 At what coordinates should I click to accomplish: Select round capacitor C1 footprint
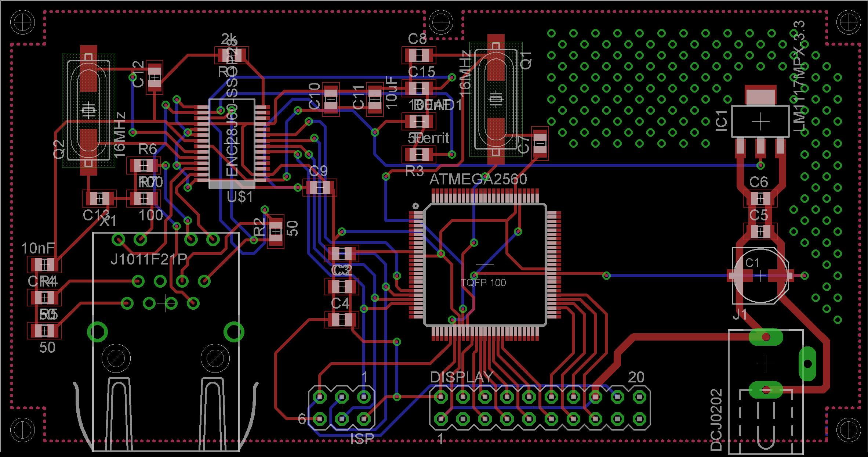coord(760,276)
